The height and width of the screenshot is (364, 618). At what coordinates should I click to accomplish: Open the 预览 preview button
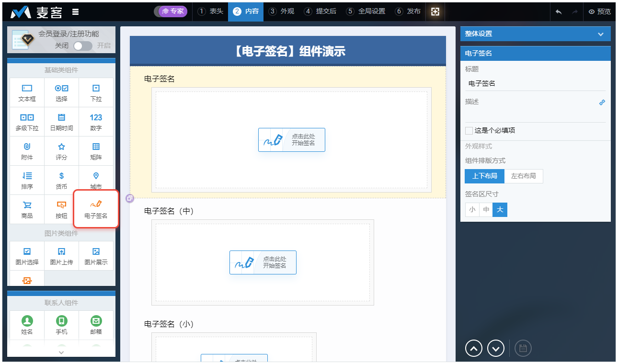point(600,12)
